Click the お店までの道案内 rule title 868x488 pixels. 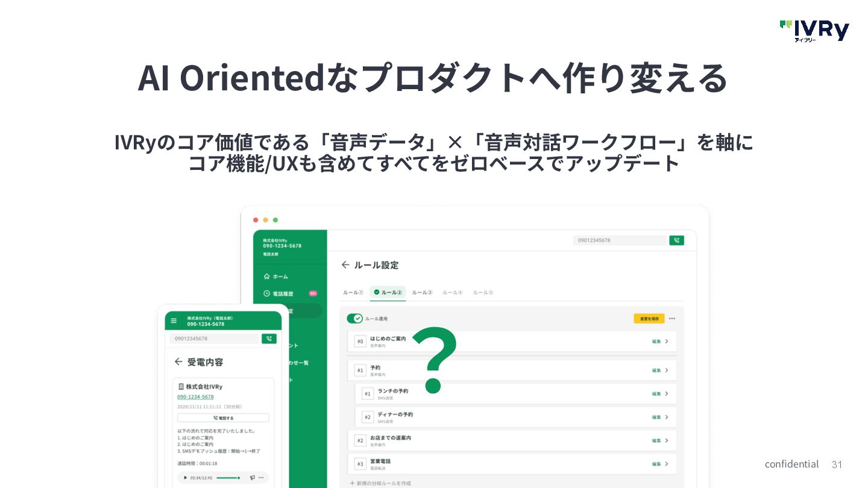[390, 438]
